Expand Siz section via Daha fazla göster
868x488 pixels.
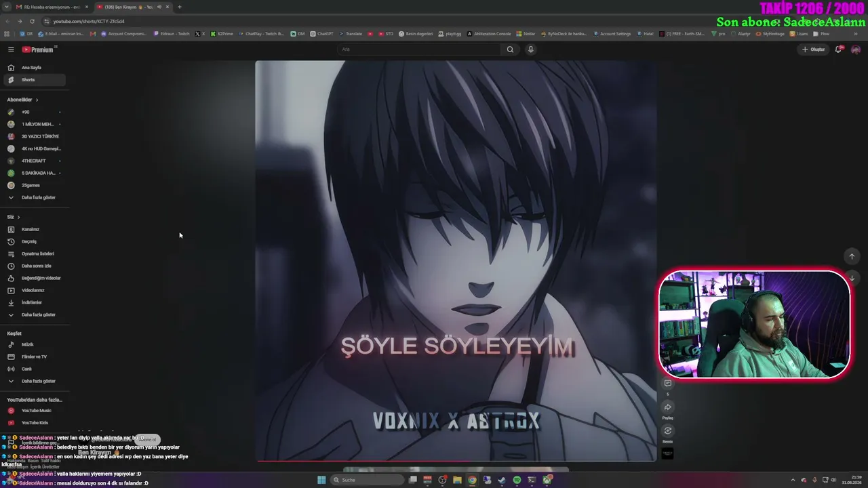[35, 314]
